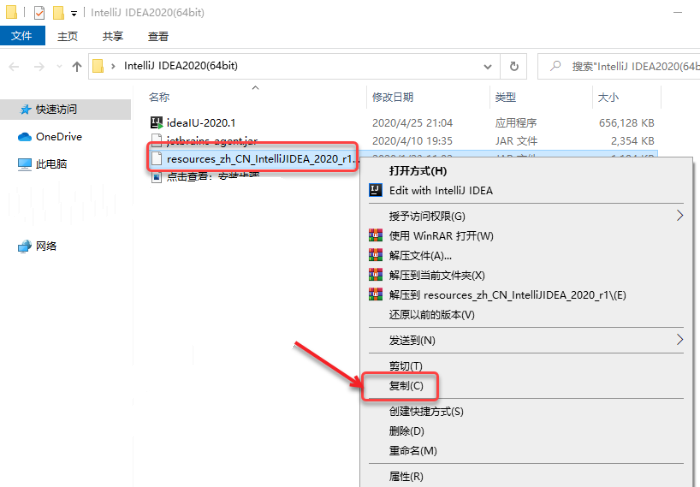Switch to the 查看 ribbon tab
The image size is (700, 487).
tap(158, 36)
